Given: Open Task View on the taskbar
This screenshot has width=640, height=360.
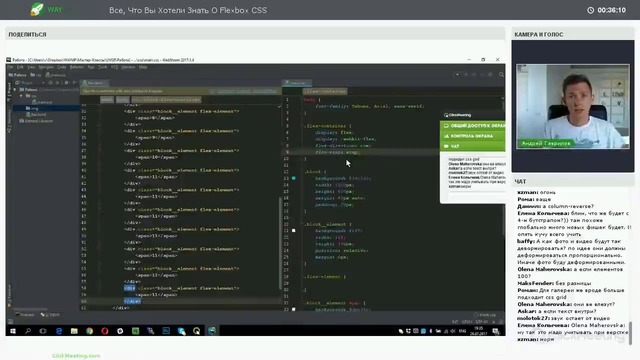Looking at the screenshot, I should (x=43, y=331).
